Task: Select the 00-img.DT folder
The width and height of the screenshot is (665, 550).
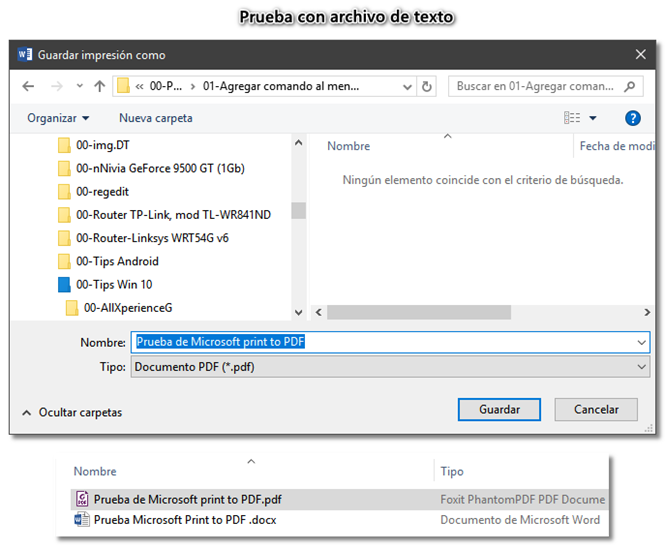Action: click(x=94, y=145)
